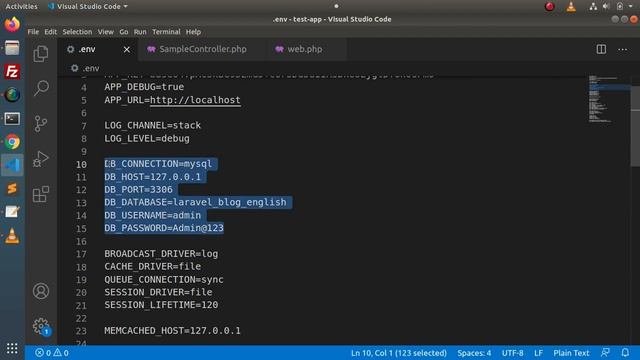Image resolution: width=640 pixels, height=360 pixels.
Task: Click the .env breadcrumb item
Action: tap(85, 68)
